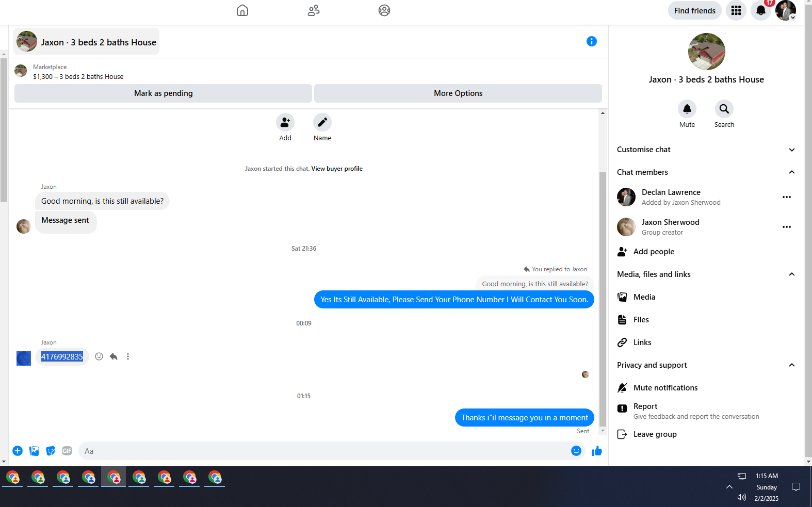Image resolution: width=812 pixels, height=507 pixels.
Task: Open View buyer profile link
Action: (337, 169)
